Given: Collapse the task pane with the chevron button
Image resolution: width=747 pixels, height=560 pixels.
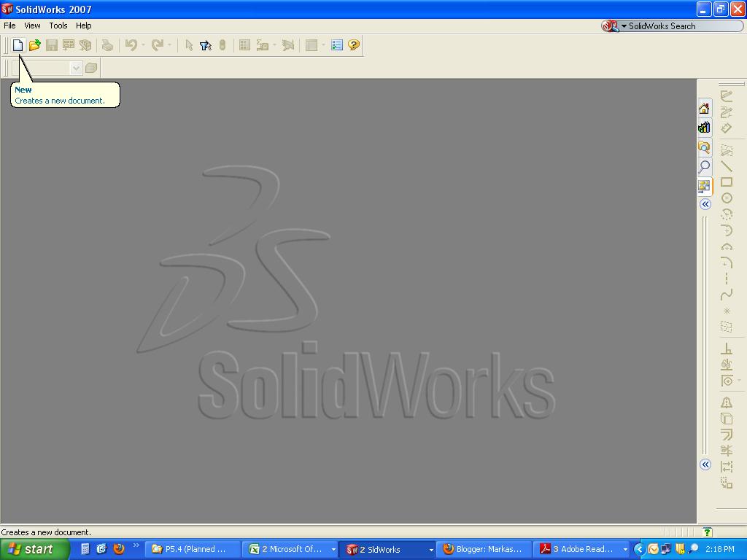Looking at the screenshot, I should (x=705, y=204).
